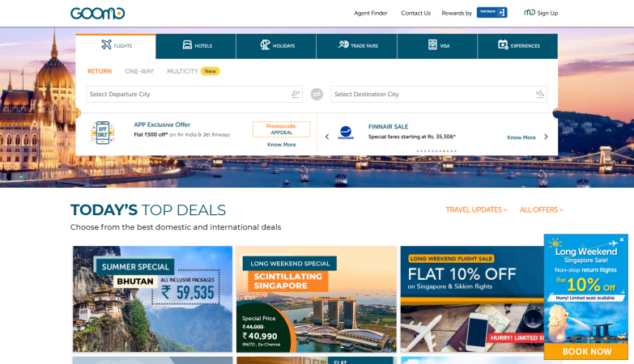This screenshot has height=364, width=634.
Task: Click the Goomo logo
Action: coord(97,13)
